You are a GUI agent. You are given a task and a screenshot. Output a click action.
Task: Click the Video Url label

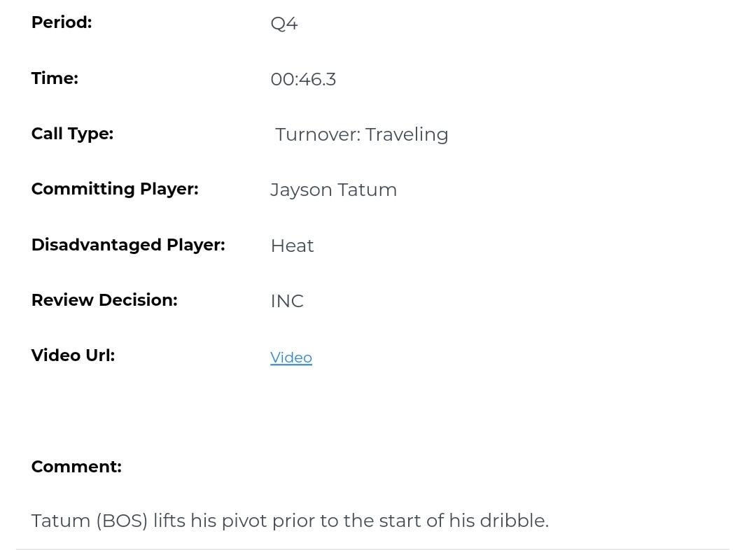[x=73, y=355]
